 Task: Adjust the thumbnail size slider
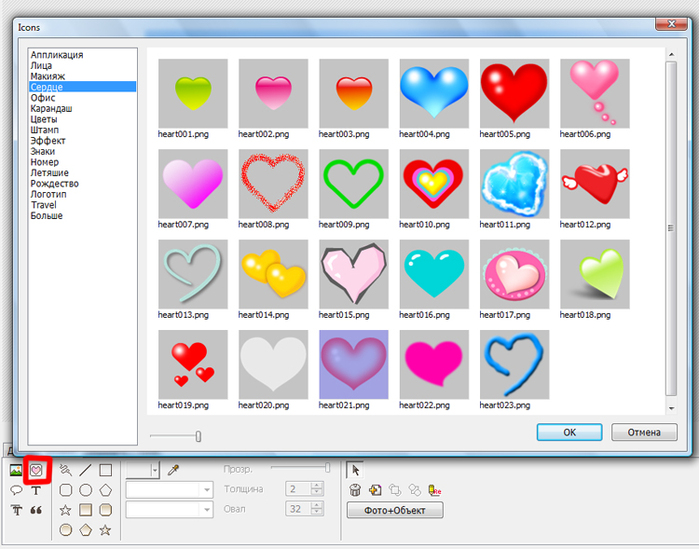point(198,436)
